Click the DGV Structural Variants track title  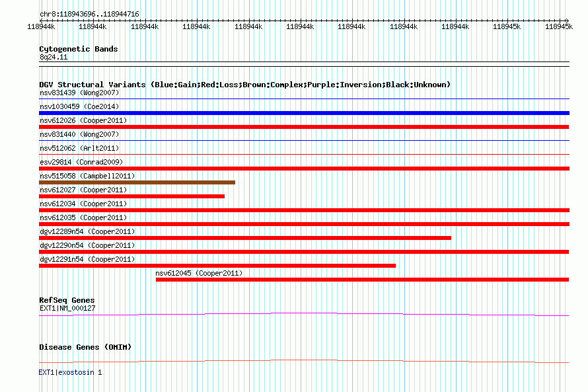[244, 85]
